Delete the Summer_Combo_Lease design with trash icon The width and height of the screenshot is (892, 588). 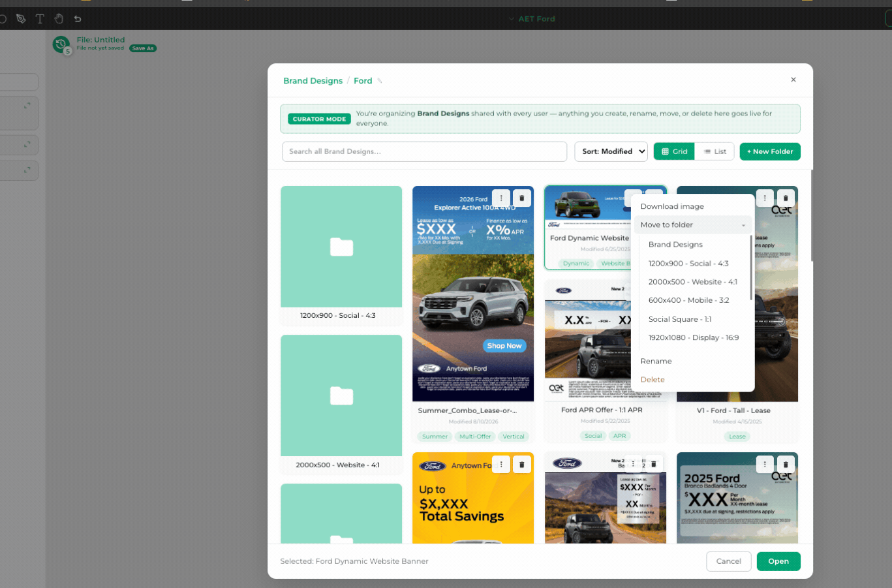tap(522, 198)
